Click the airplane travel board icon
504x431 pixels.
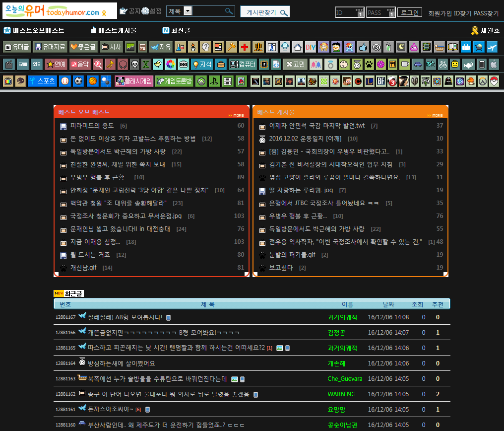(492, 47)
